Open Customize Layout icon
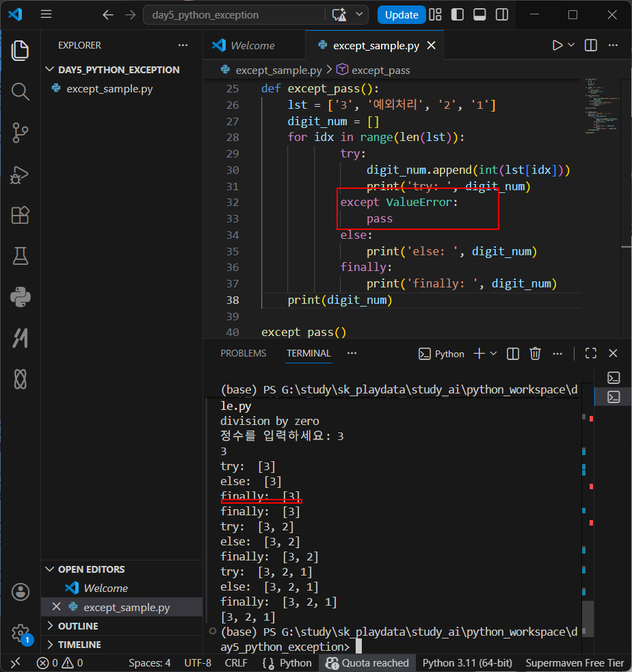Viewport: 632px width, 672px height. (x=435, y=14)
